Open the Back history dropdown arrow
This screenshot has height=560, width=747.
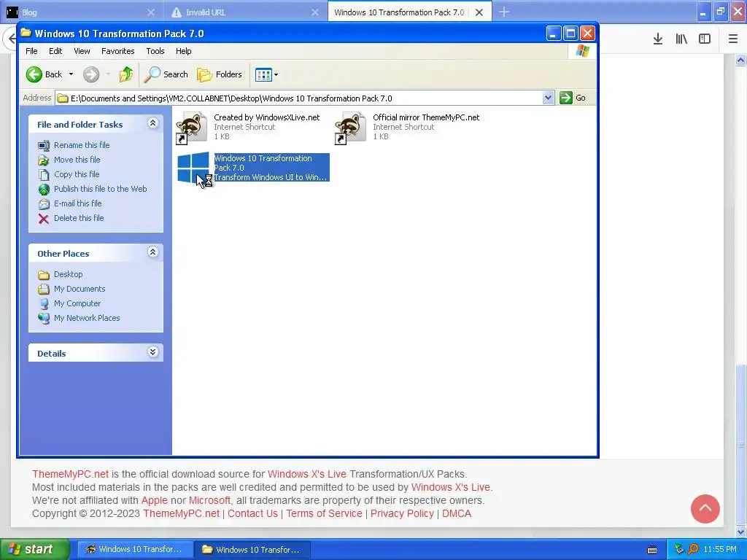coord(71,74)
